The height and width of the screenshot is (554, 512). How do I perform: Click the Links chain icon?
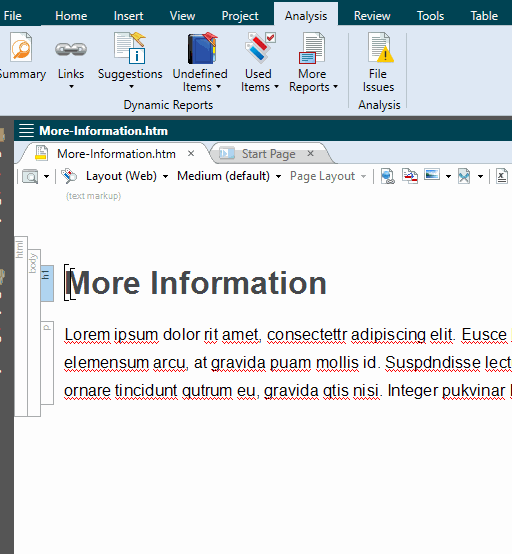[71, 49]
